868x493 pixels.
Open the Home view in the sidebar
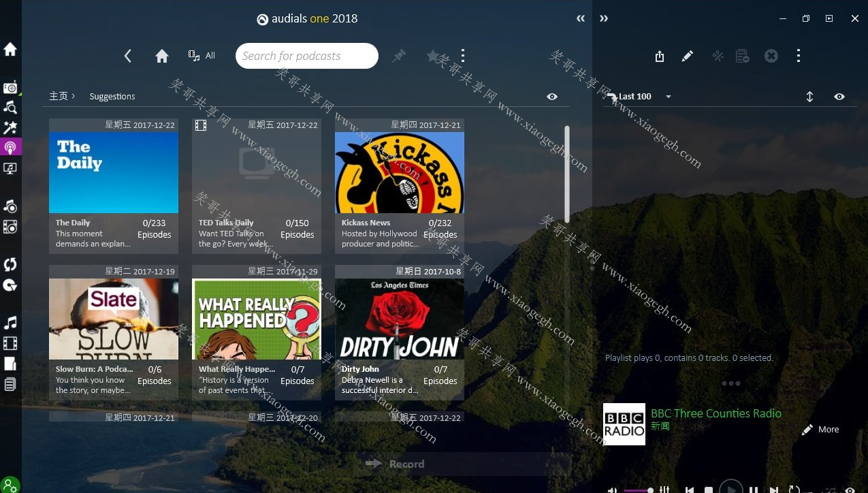tap(10, 49)
